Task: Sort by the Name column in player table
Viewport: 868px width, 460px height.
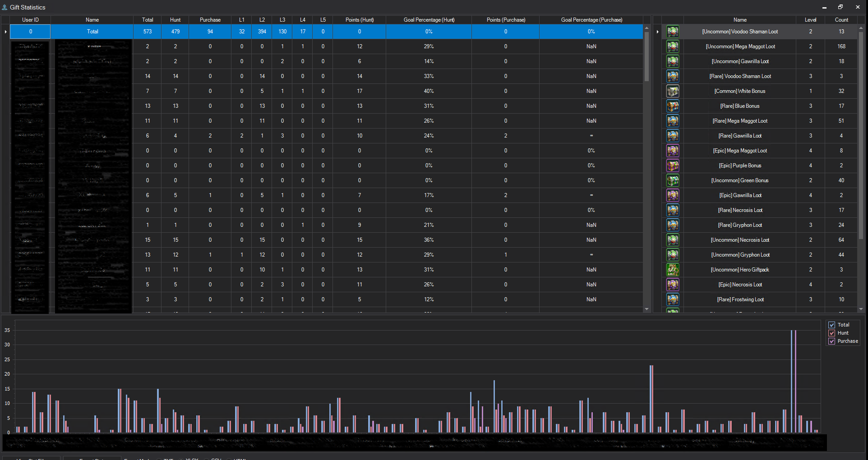Action: (x=92, y=20)
